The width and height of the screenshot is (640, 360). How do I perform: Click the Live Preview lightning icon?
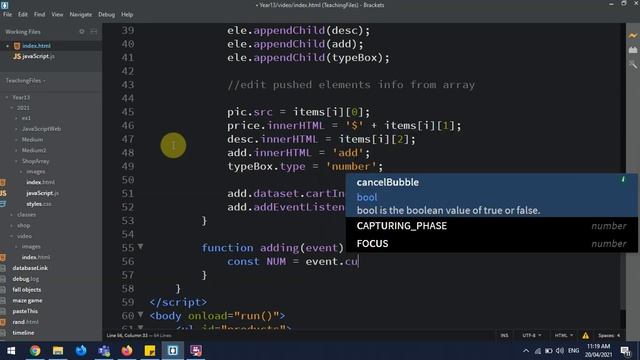[633, 36]
